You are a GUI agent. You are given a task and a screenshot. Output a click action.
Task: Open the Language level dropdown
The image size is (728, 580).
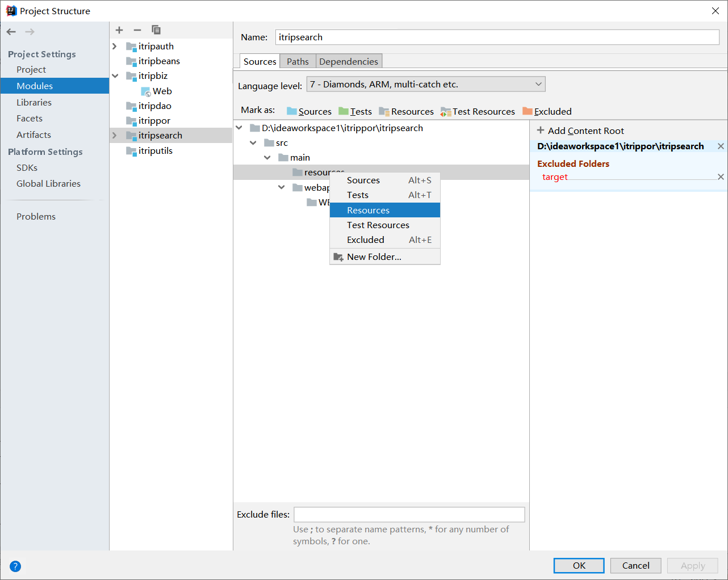click(426, 84)
